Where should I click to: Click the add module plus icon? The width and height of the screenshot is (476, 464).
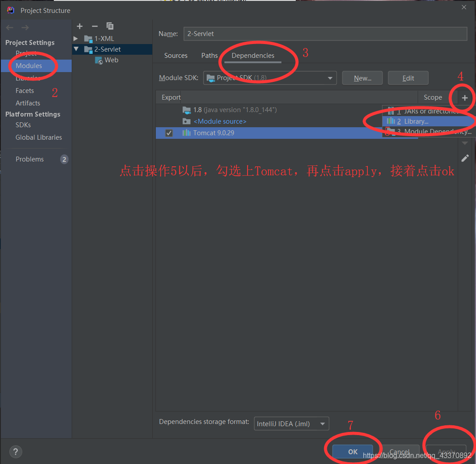80,26
